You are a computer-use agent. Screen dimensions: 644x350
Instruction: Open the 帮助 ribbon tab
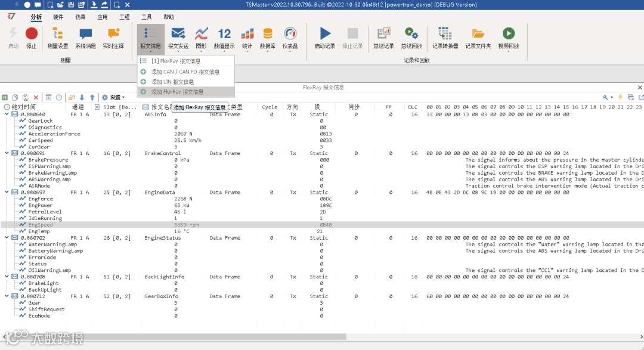[x=169, y=17]
